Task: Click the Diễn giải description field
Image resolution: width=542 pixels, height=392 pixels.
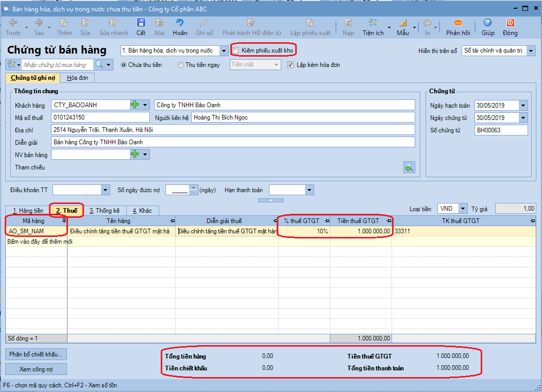Action: (233, 142)
